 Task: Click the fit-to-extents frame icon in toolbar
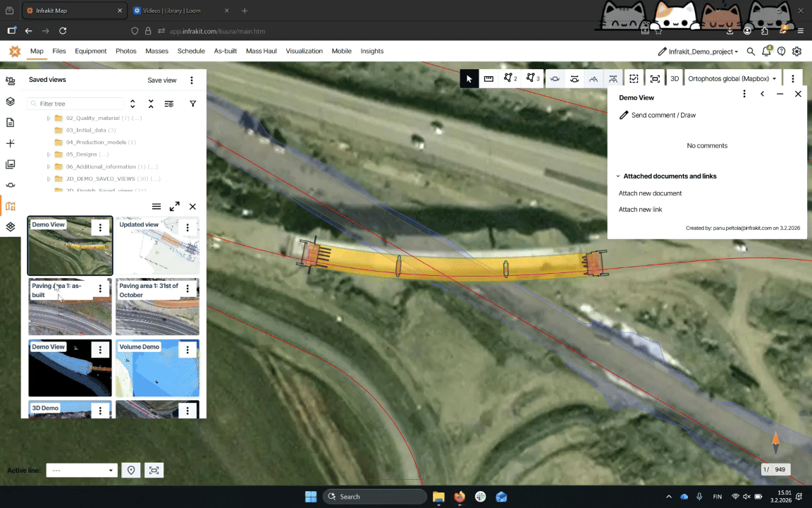[x=655, y=79]
